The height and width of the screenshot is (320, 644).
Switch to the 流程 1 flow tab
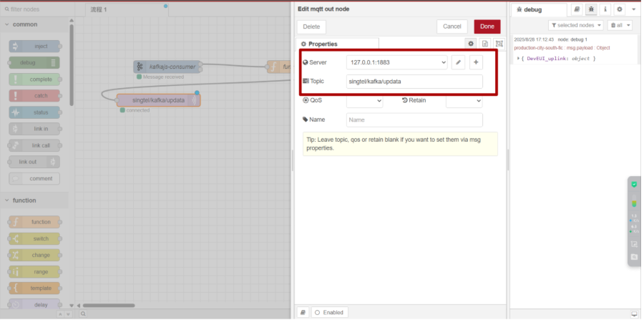pyautogui.click(x=99, y=9)
